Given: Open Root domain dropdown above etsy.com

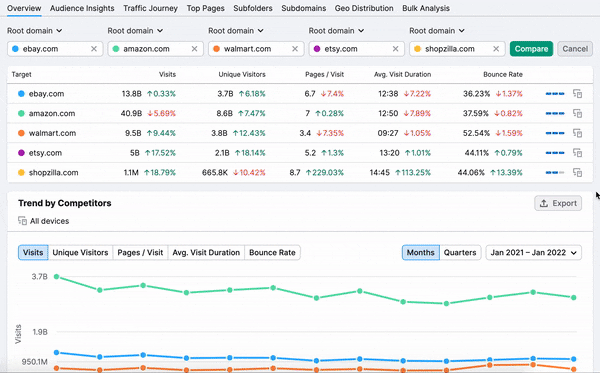Looking at the screenshot, I should (336, 31).
